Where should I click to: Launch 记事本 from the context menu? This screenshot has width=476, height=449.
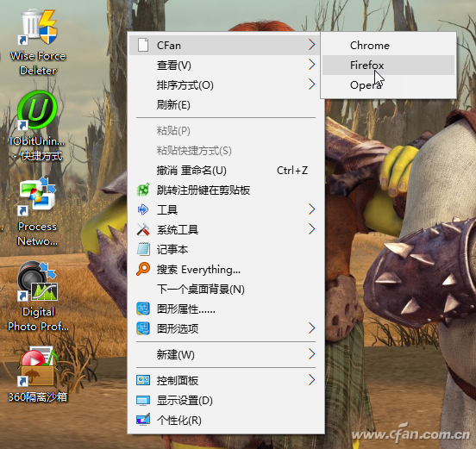pos(226,249)
